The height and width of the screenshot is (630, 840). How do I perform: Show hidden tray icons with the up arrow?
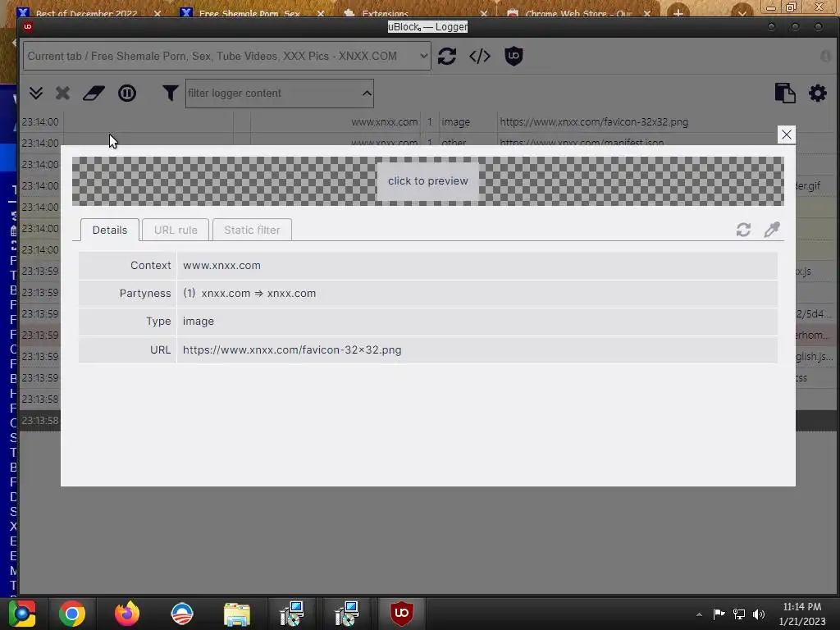pos(699,614)
